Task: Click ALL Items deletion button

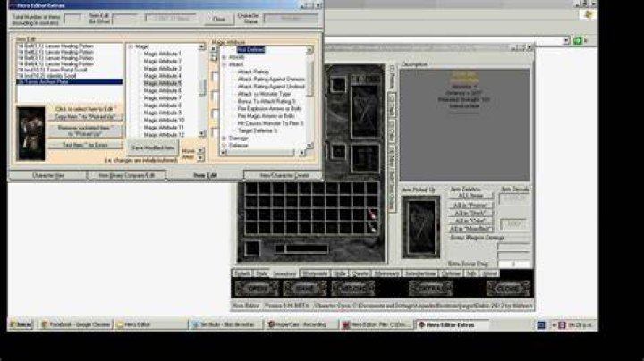Action: click(x=470, y=196)
